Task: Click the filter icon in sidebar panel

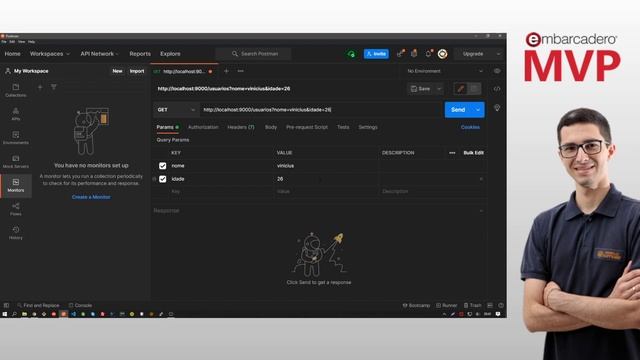Action: pos(53,87)
